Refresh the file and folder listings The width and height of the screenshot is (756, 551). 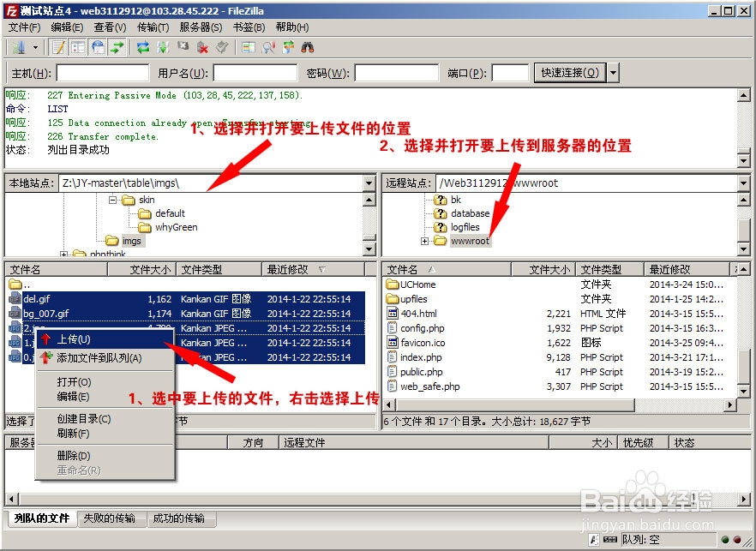coord(142,47)
